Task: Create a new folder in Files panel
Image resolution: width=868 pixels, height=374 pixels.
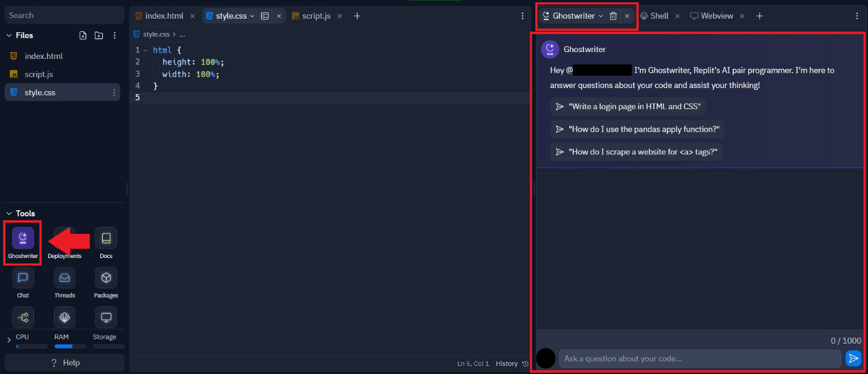Action: (99, 35)
